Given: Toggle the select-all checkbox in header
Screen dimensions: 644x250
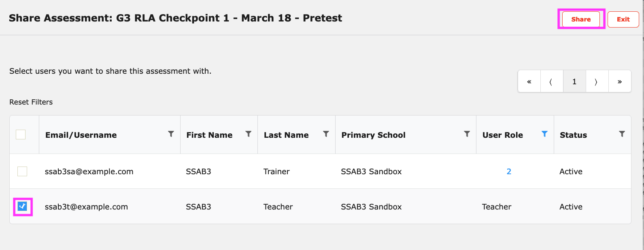Looking at the screenshot, I should tap(21, 135).
